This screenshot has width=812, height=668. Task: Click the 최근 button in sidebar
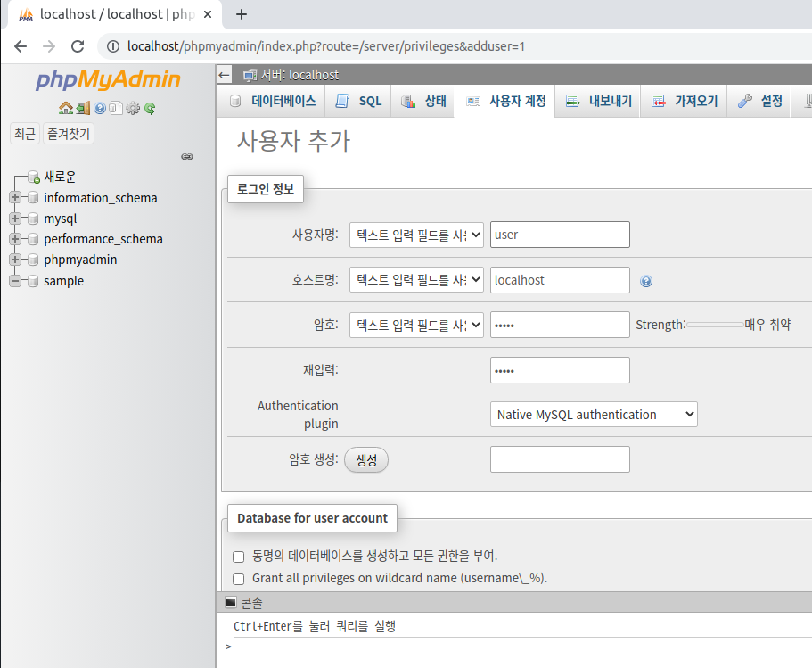[x=25, y=134]
